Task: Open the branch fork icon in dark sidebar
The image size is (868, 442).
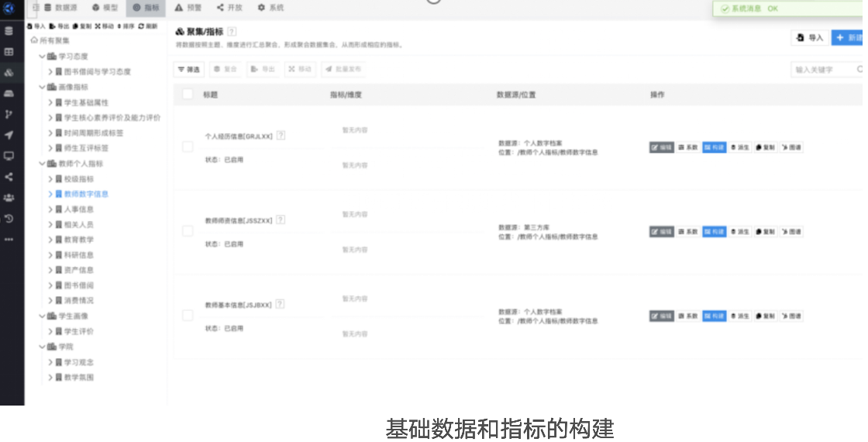Action: (x=9, y=114)
